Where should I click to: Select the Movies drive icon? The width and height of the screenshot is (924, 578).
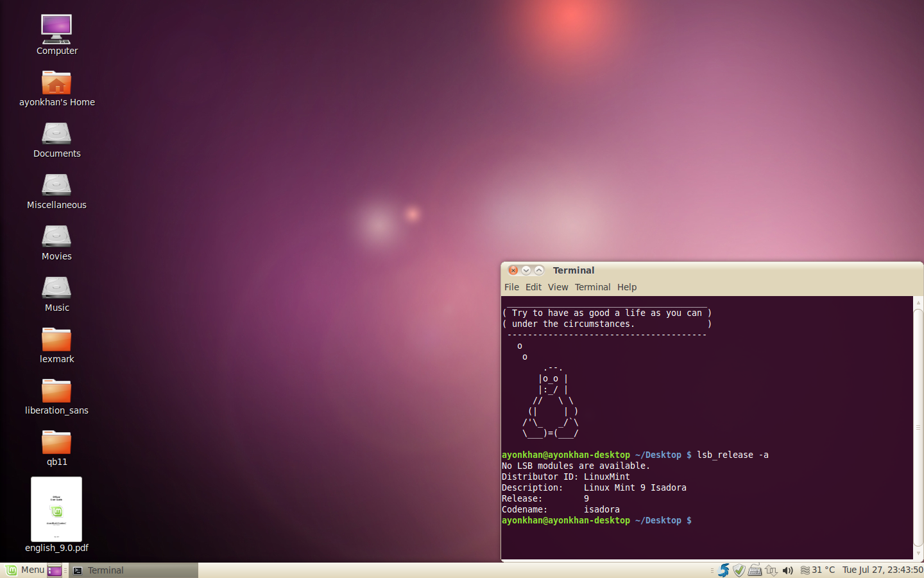(x=56, y=236)
